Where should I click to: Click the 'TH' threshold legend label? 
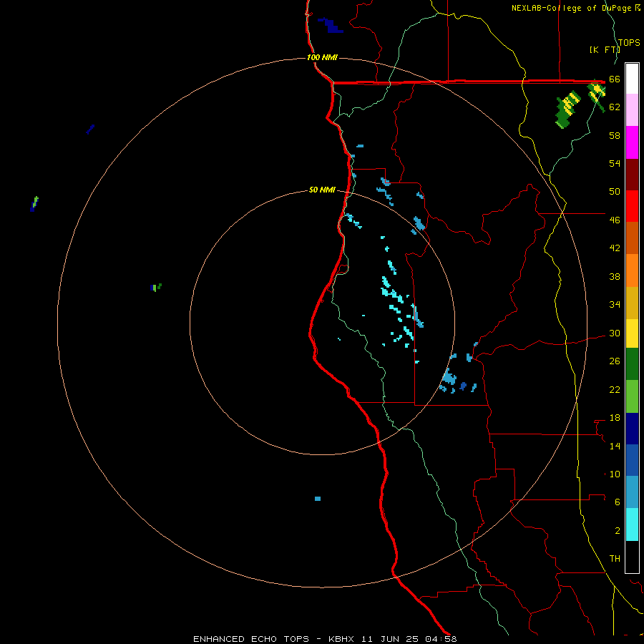coord(615,559)
